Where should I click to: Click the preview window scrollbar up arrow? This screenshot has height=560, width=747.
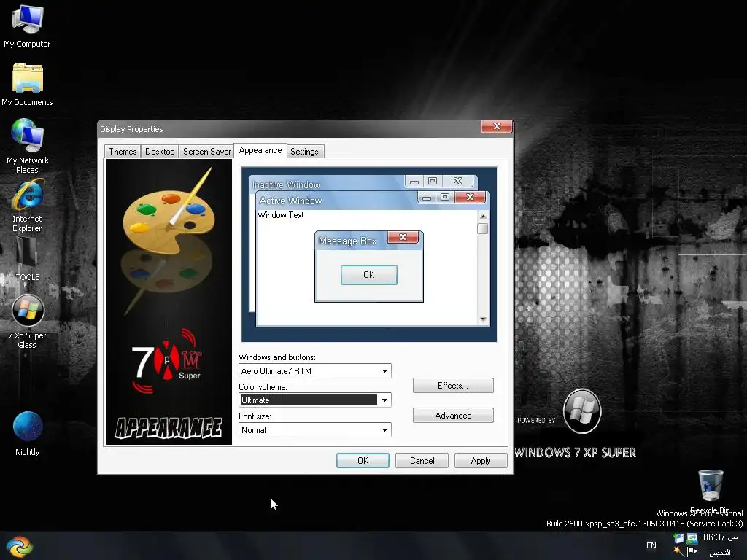[x=483, y=216]
